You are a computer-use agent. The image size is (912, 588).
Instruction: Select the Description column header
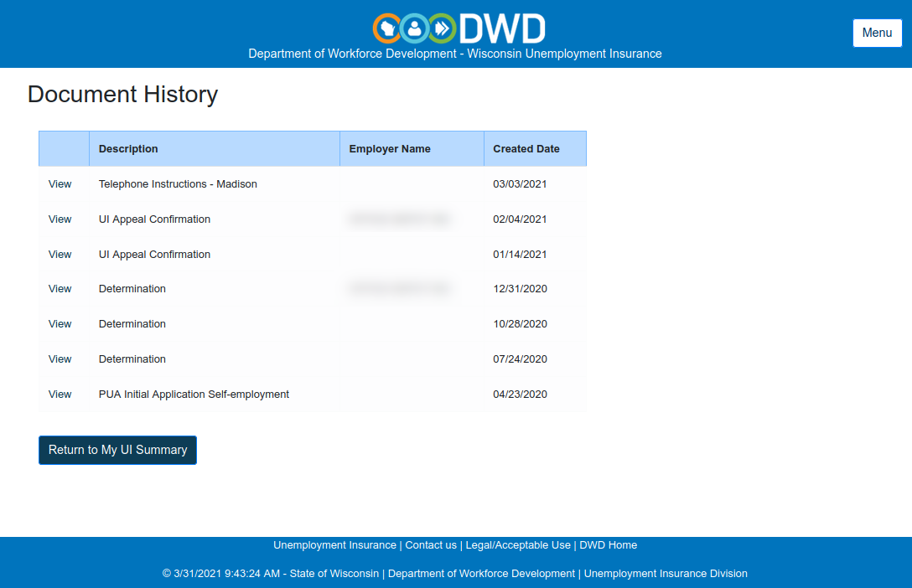(215, 149)
